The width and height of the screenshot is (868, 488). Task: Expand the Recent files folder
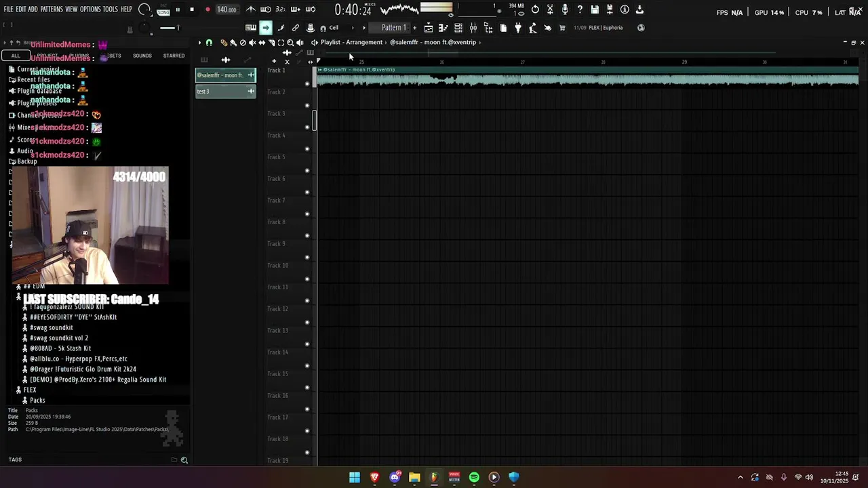[33, 80]
